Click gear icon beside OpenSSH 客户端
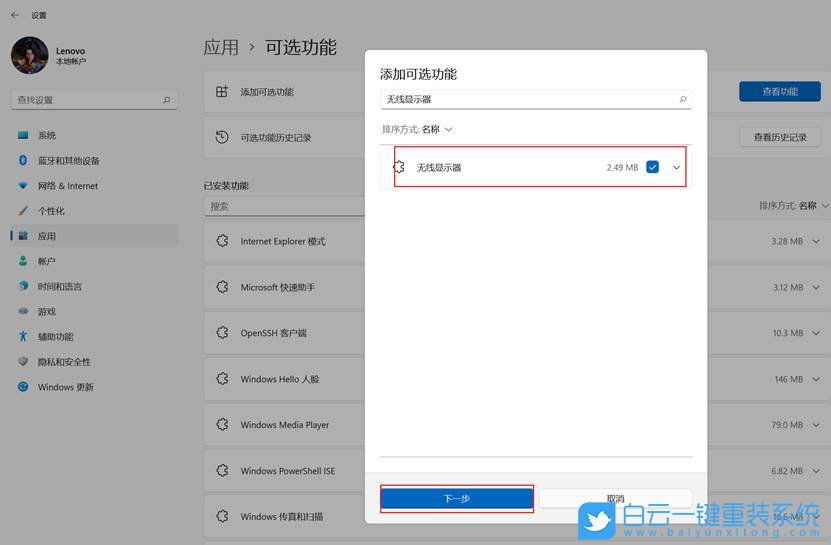Image resolution: width=831 pixels, height=545 pixels. click(x=222, y=332)
